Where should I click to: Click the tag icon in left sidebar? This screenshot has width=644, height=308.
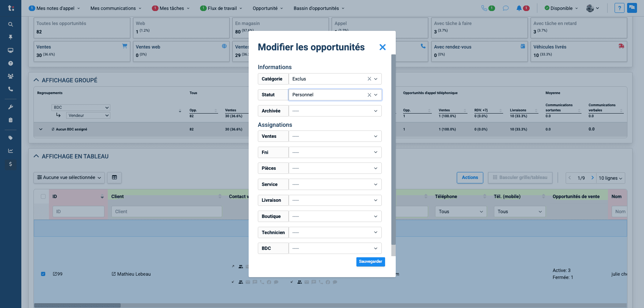coord(11,138)
